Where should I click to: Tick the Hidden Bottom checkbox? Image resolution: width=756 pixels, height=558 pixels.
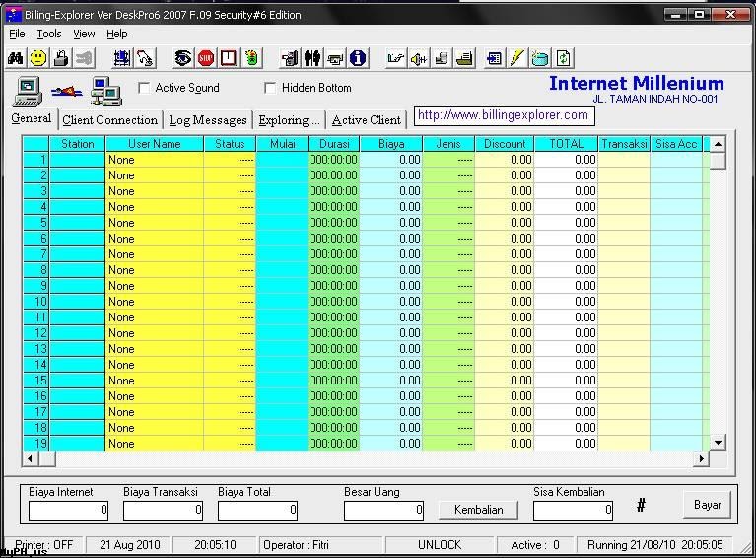(x=270, y=88)
